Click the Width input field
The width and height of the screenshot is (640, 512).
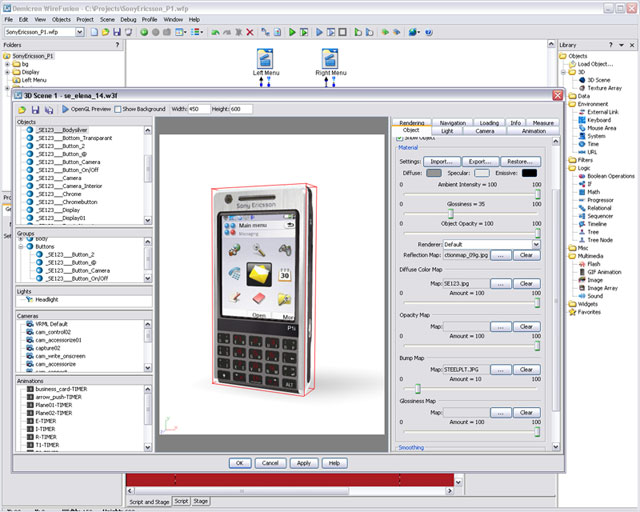tap(198, 109)
